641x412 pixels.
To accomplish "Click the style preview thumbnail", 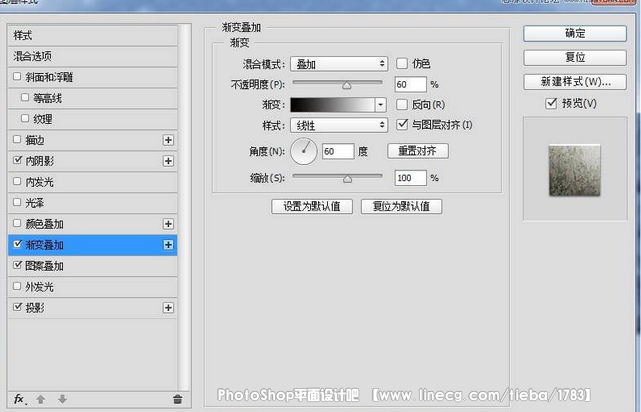I will pyautogui.click(x=574, y=170).
